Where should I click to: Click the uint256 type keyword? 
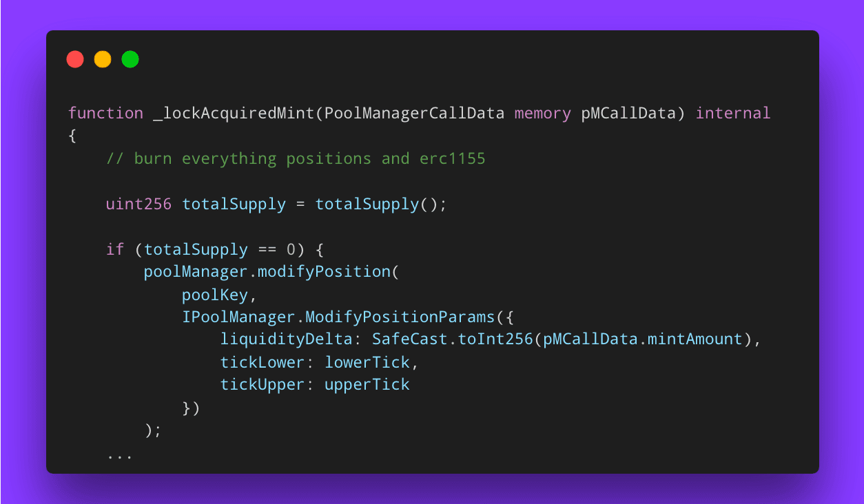139,204
